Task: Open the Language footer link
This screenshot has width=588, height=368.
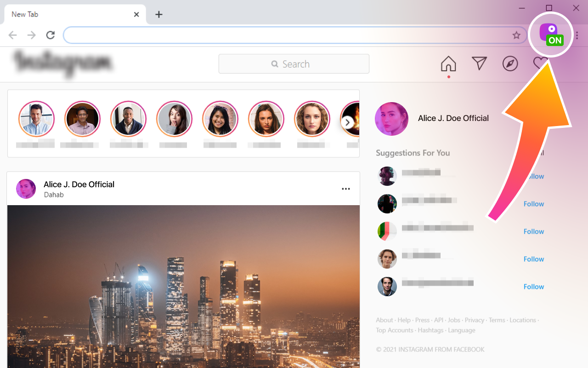Action: pyautogui.click(x=461, y=330)
